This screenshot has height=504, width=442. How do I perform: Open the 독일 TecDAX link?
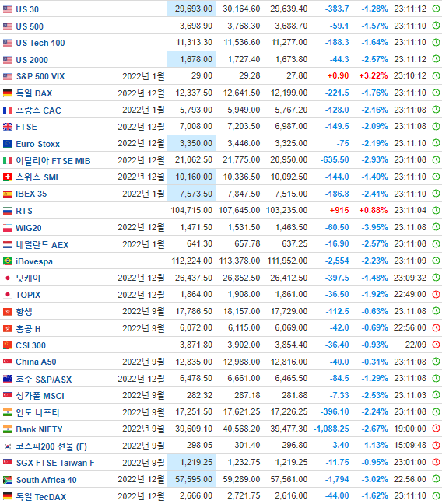[41, 496]
